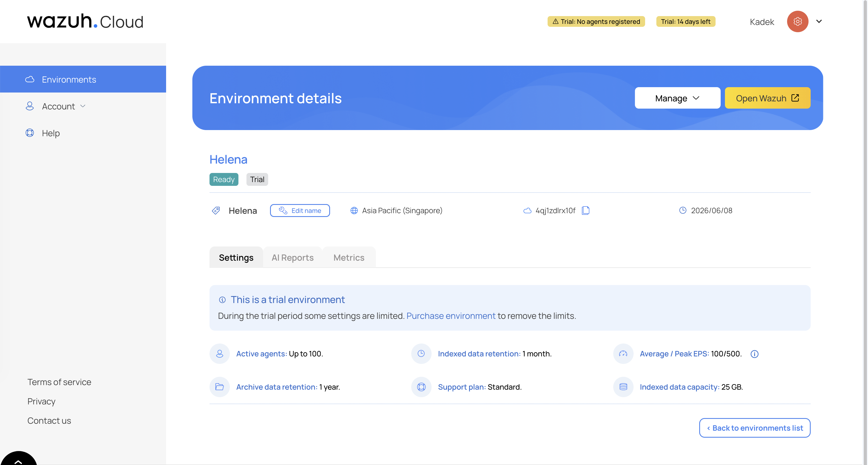Switch to the Settings tab
Image resolution: width=868 pixels, height=465 pixels.
(x=236, y=257)
